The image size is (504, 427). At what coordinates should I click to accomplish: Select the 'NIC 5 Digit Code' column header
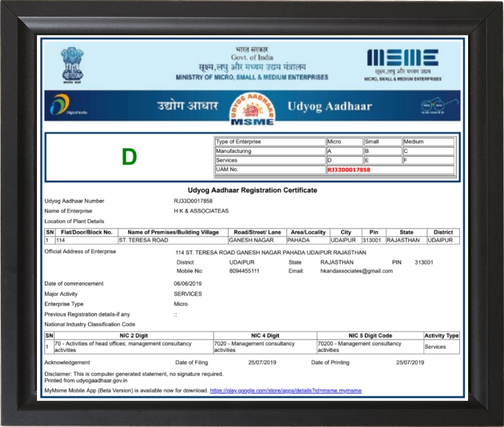(370, 336)
